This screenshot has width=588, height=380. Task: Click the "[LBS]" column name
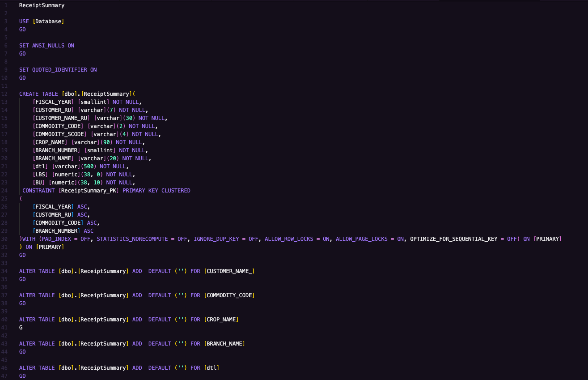click(40, 175)
